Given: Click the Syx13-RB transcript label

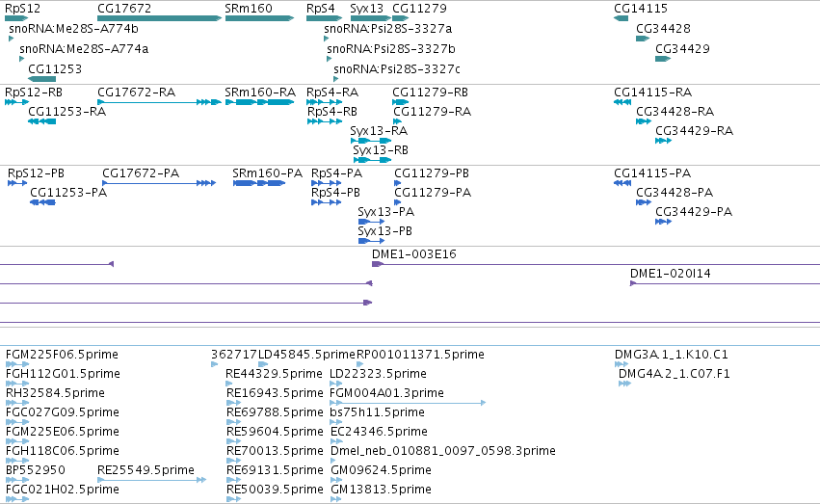Looking at the screenshot, I should click(381, 150).
